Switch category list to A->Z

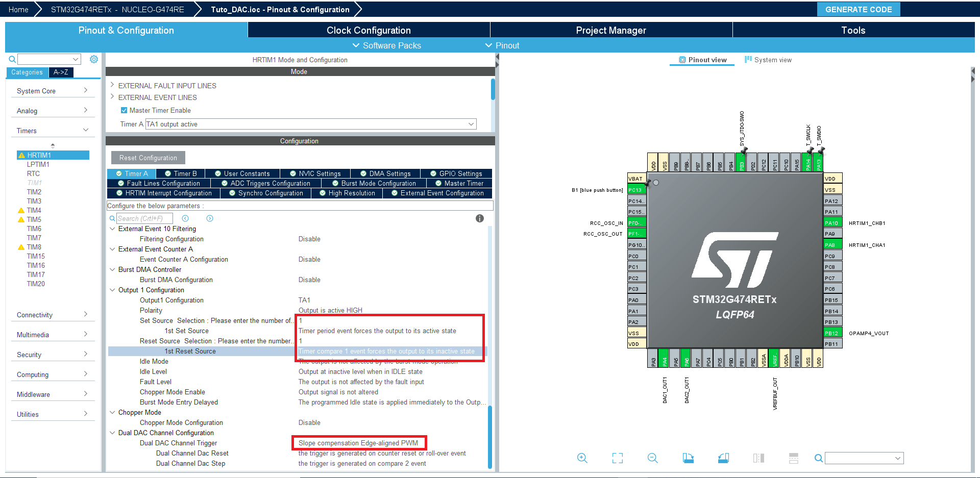coord(61,72)
